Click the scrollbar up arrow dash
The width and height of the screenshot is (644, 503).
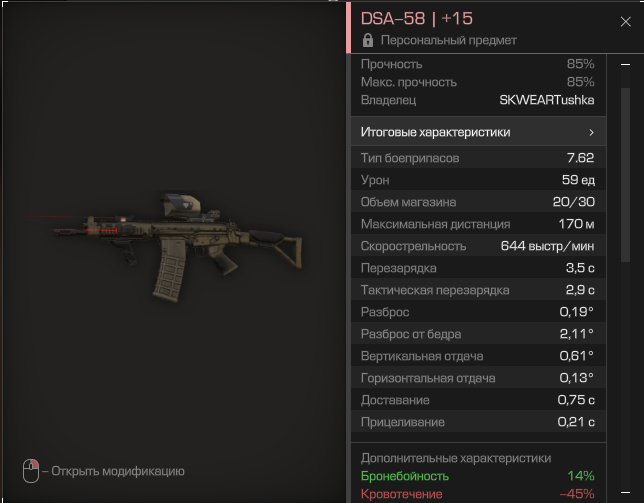coord(625,64)
